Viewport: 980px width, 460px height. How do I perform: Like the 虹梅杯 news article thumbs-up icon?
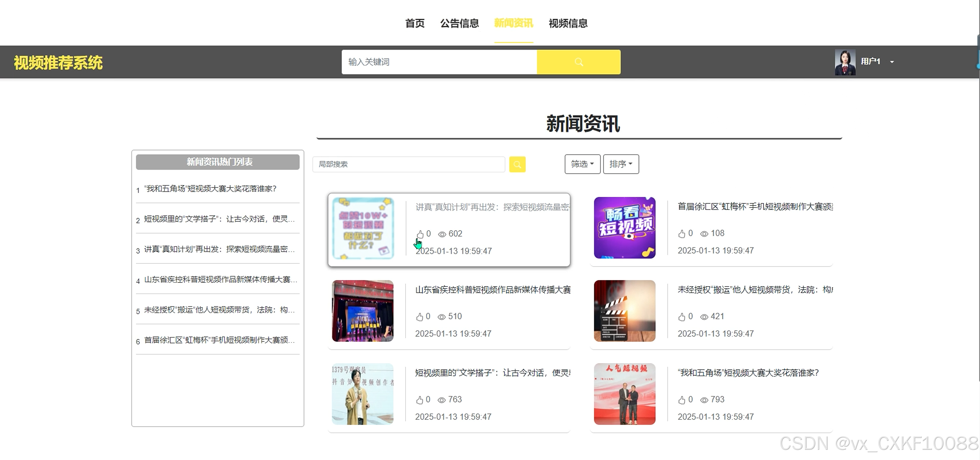click(x=681, y=234)
